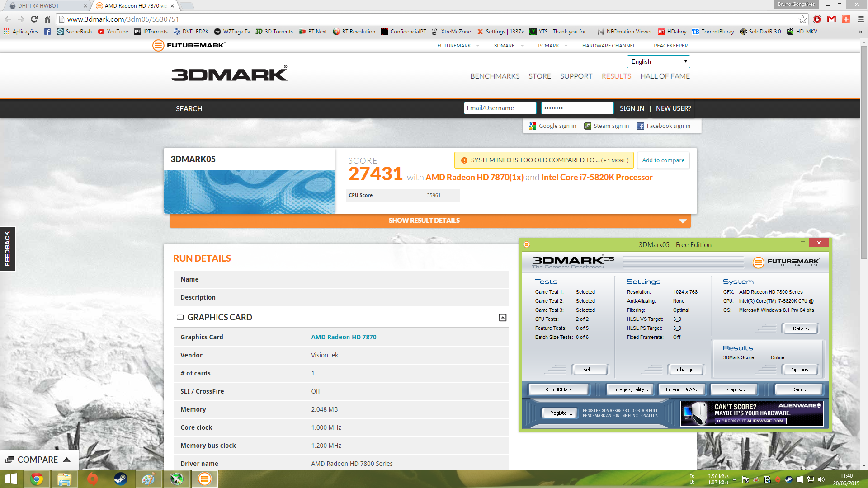The width and height of the screenshot is (868, 488).
Task: Expand the COMPARE panel at bottom
Action: point(39,460)
